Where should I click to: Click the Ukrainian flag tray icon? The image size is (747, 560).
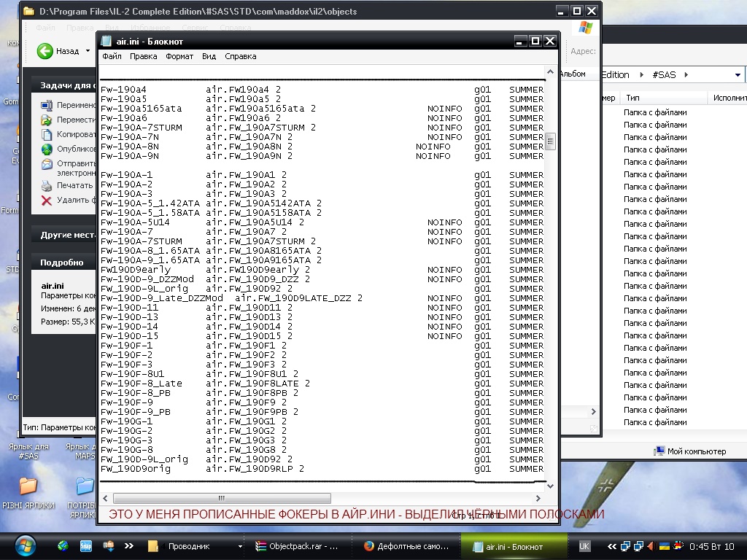(x=664, y=546)
